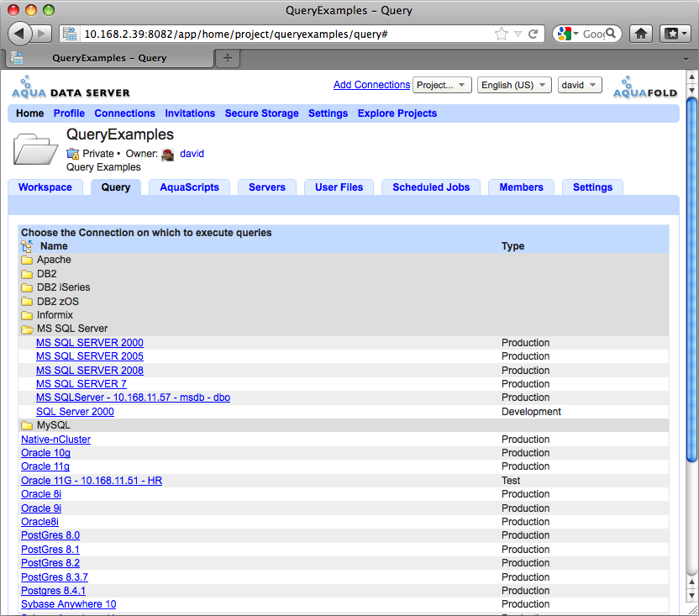The height and width of the screenshot is (616, 699).
Task: Open the project Settings tab
Action: 592,187
